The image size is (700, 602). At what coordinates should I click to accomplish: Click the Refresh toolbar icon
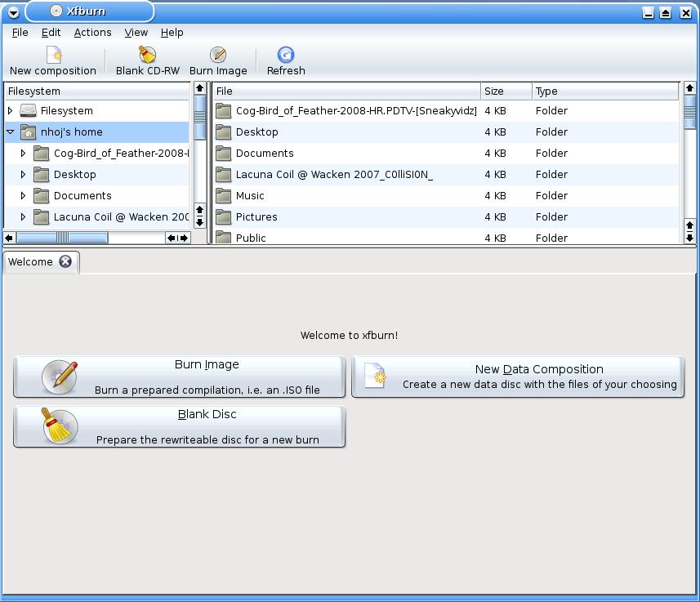tap(286, 55)
